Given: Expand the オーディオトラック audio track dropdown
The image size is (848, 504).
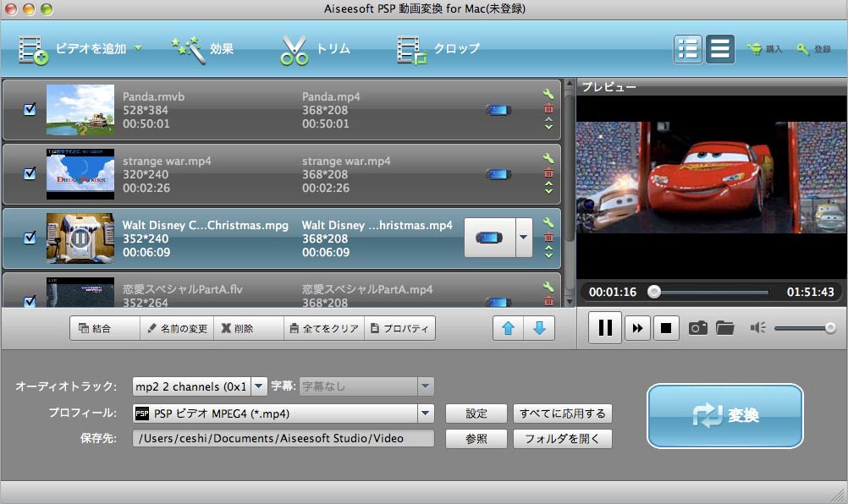Looking at the screenshot, I should click(x=259, y=386).
